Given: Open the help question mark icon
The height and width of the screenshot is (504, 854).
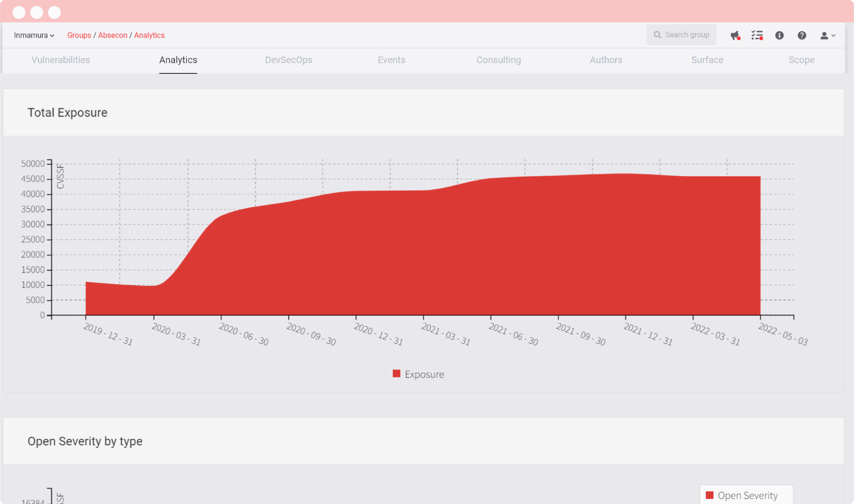Looking at the screenshot, I should coord(802,35).
